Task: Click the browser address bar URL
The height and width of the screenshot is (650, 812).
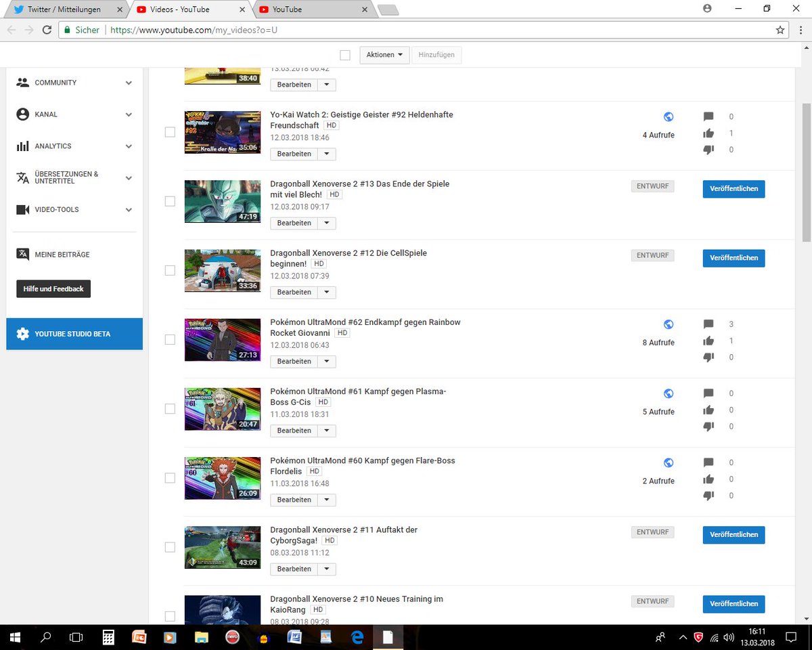Action: click(194, 30)
